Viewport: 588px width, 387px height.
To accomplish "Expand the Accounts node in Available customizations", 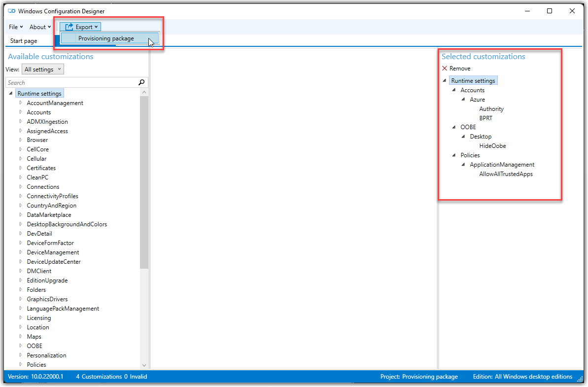I will 21,112.
